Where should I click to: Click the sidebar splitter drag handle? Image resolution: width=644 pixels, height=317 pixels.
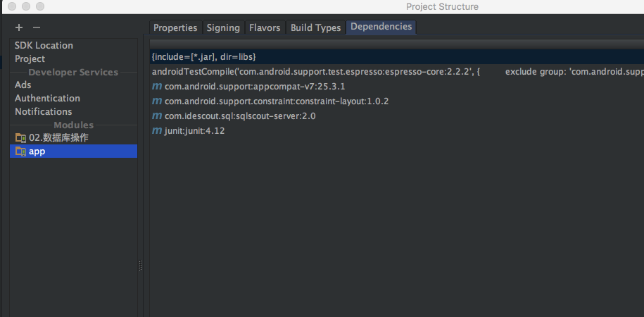click(140, 266)
